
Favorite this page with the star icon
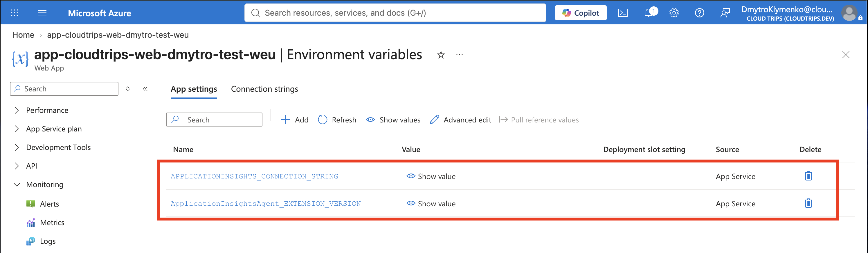pos(441,55)
